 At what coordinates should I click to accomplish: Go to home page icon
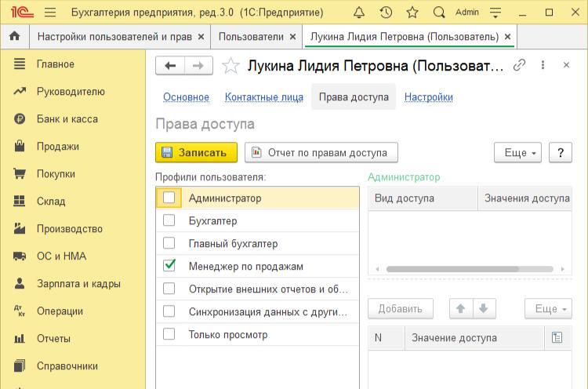pos(15,36)
